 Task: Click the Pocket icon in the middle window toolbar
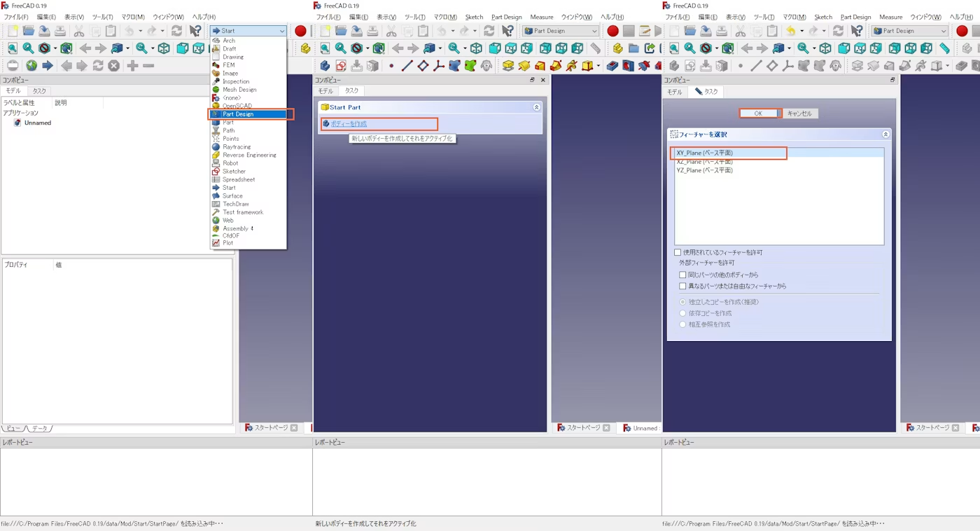pyautogui.click(x=612, y=66)
